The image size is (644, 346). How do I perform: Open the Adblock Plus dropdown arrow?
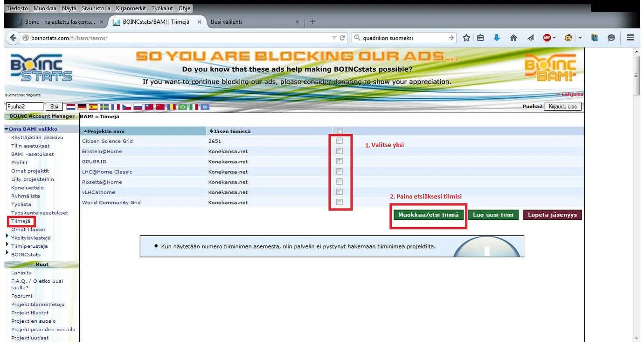pos(554,38)
